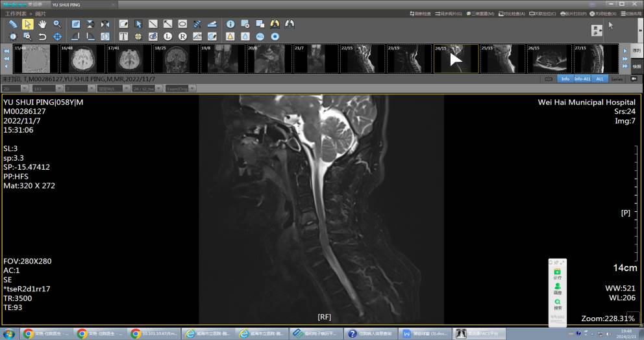644x340 pixels.
Task: Select the 22/15 series thumbnail
Action: 362,59
